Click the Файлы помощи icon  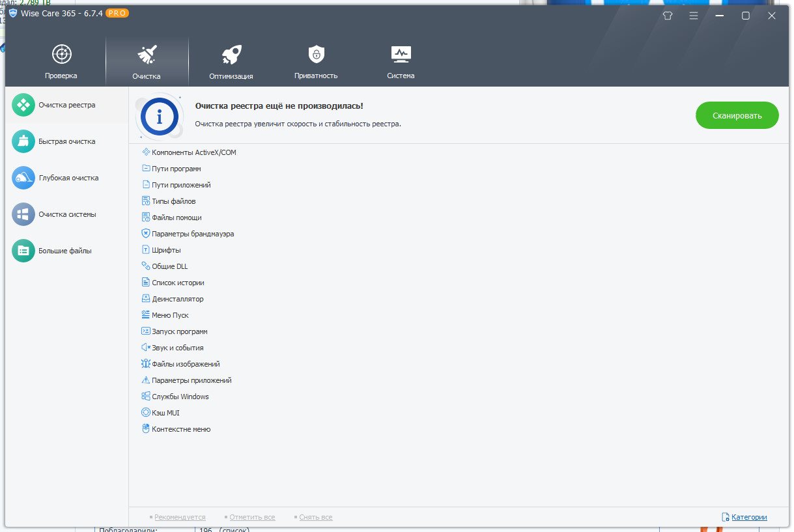(x=146, y=217)
